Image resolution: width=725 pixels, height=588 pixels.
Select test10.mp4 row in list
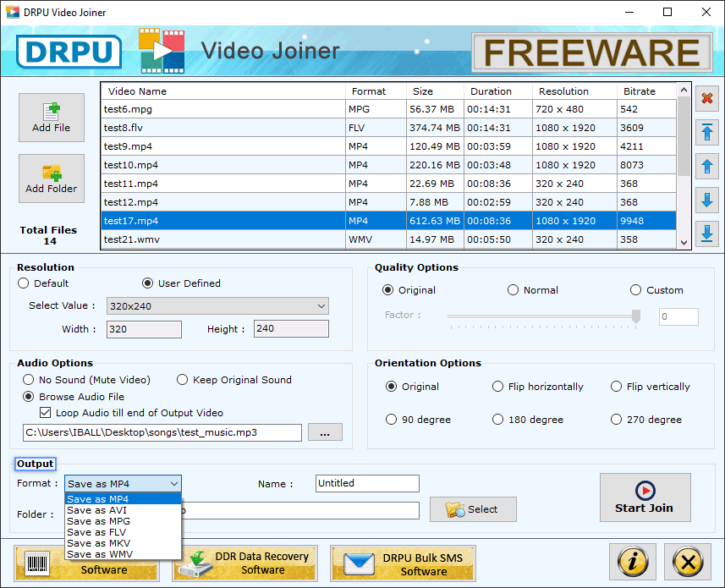[388, 165]
